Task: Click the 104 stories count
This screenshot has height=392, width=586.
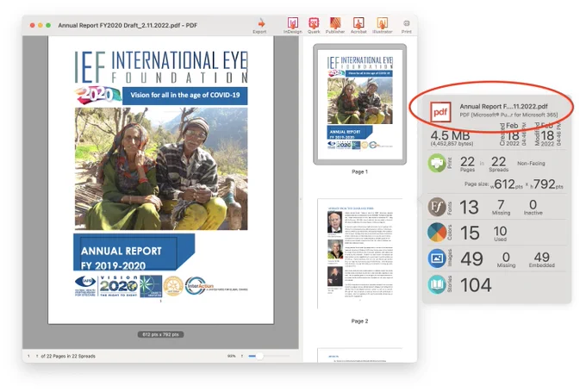Action: click(x=476, y=285)
